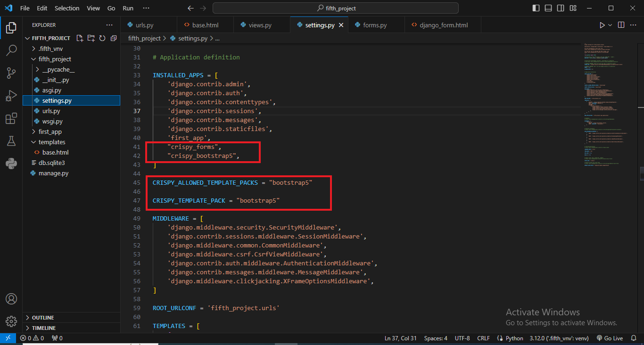Change encoding via UTF-8
Image resolution: width=644 pixels, height=345 pixels.
[x=462, y=338]
